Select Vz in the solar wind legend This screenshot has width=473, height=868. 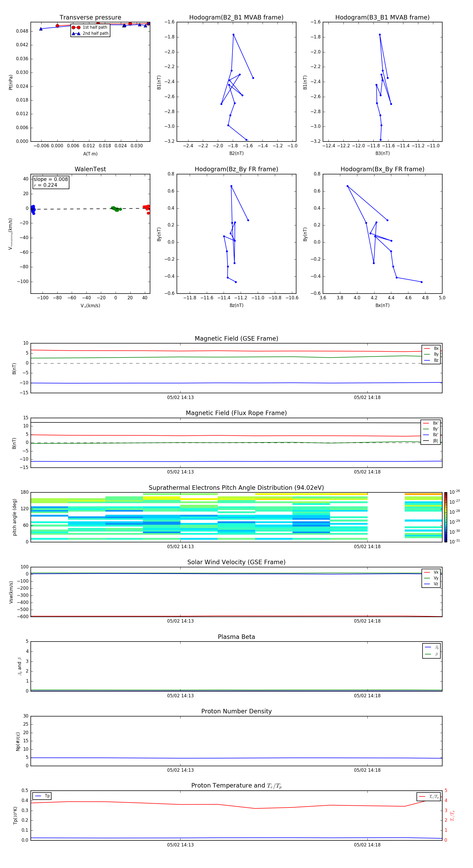(x=431, y=584)
